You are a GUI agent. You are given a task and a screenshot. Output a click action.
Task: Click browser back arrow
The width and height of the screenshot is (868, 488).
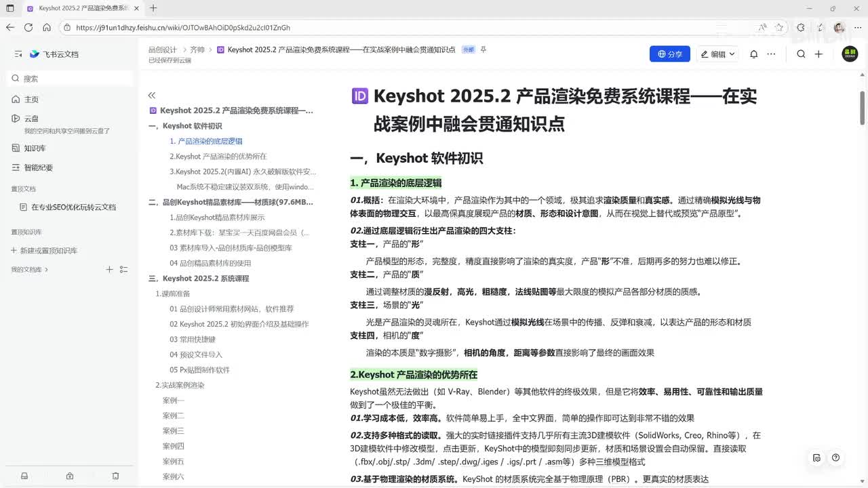click(9, 28)
